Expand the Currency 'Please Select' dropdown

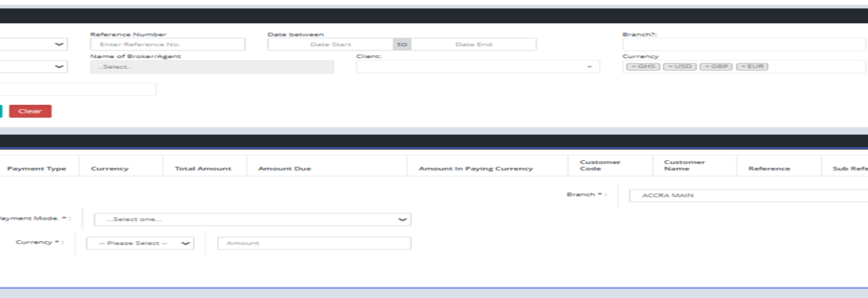(140, 243)
